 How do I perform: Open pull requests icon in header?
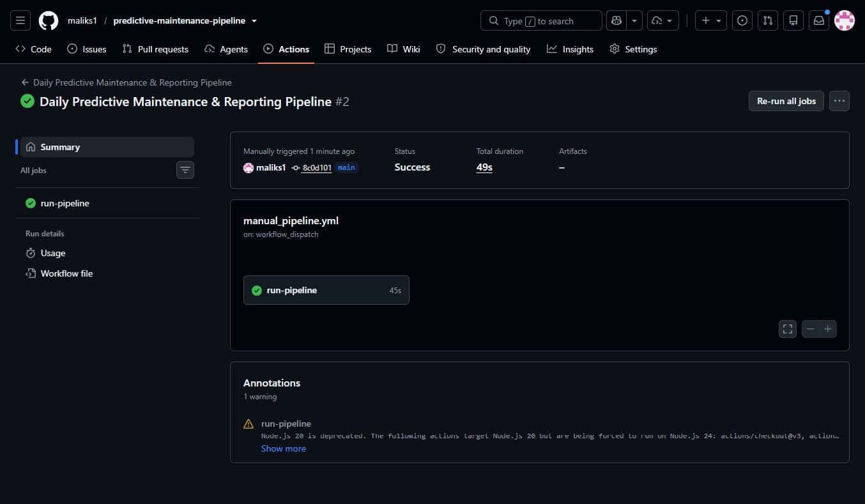tap(767, 20)
